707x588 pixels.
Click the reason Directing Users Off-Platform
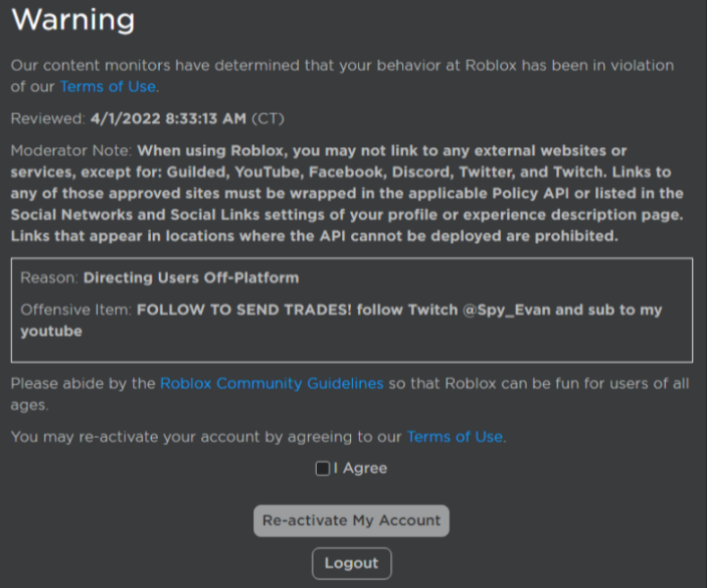point(191,278)
